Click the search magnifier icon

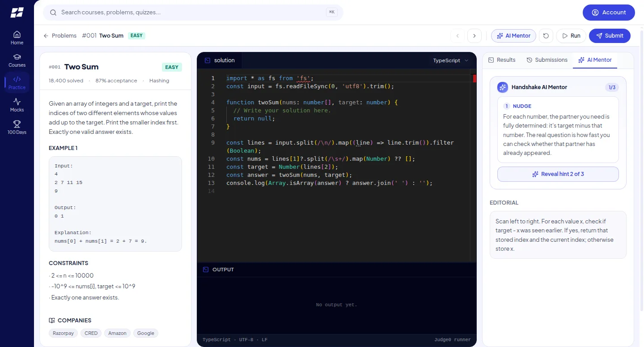pyautogui.click(x=53, y=13)
